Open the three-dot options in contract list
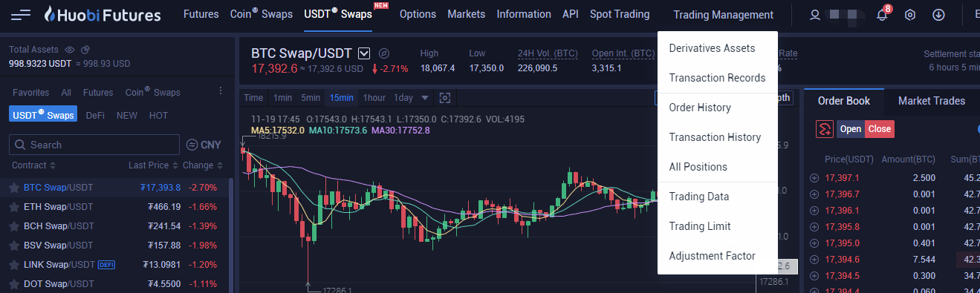 point(220,91)
